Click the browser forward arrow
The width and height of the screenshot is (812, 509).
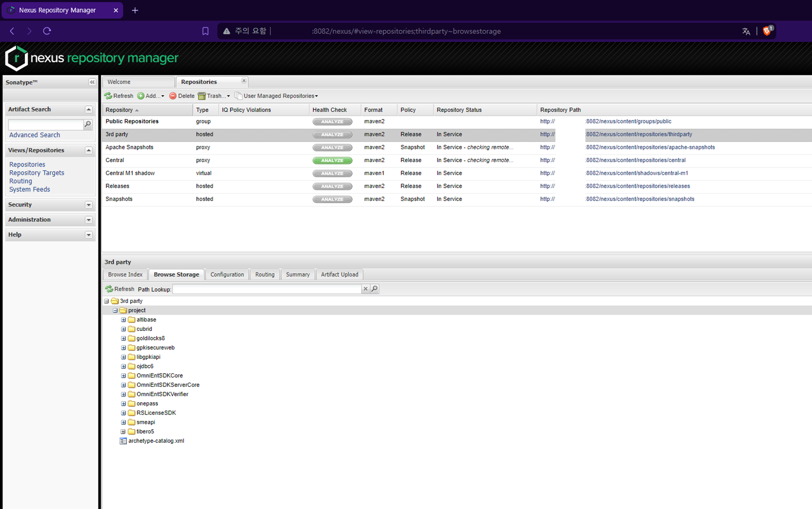(x=30, y=31)
